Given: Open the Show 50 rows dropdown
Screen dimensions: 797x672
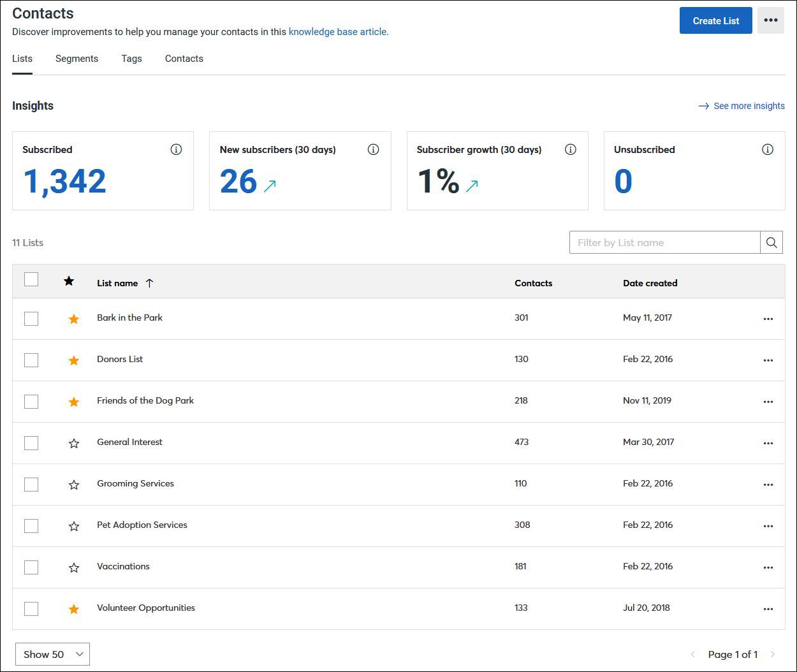Looking at the screenshot, I should tap(52, 654).
